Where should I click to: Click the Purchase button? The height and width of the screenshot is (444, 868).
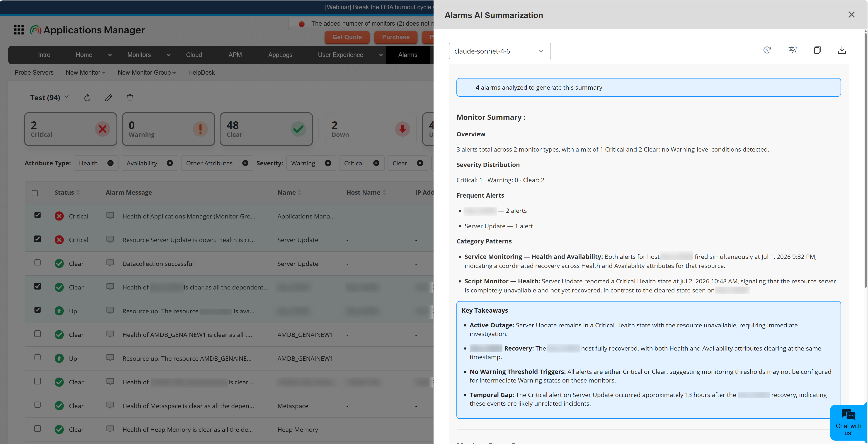pyautogui.click(x=396, y=37)
